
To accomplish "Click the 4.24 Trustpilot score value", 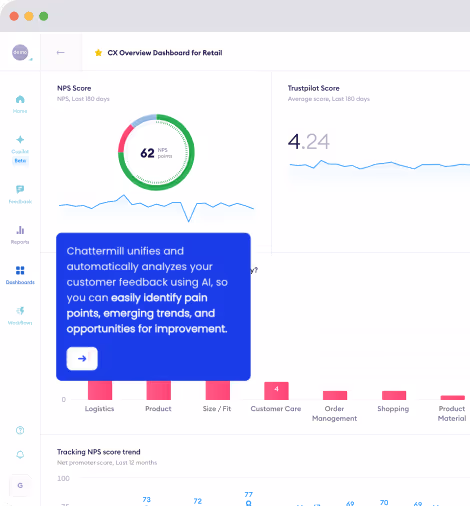I will tap(309, 142).
